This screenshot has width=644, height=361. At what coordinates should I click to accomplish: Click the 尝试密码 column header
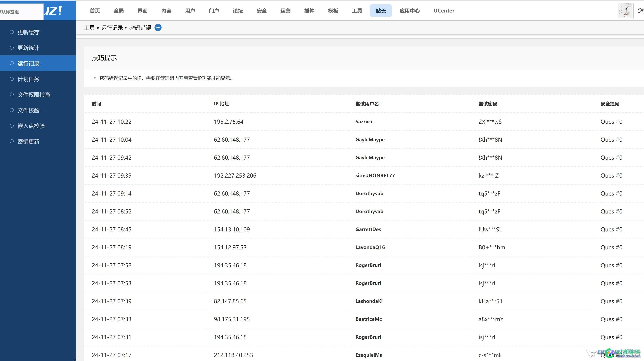(x=488, y=104)
